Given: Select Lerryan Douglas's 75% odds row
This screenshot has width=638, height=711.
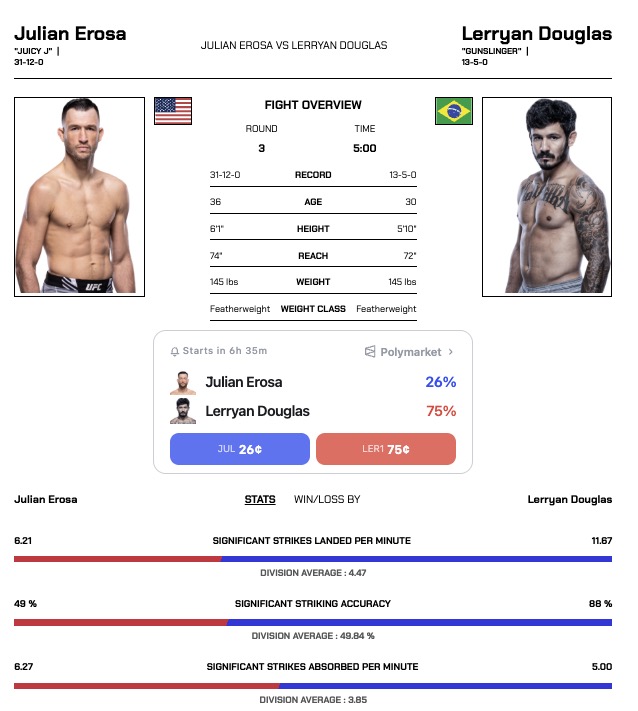Looking at the screenshot, I should 312,411.
